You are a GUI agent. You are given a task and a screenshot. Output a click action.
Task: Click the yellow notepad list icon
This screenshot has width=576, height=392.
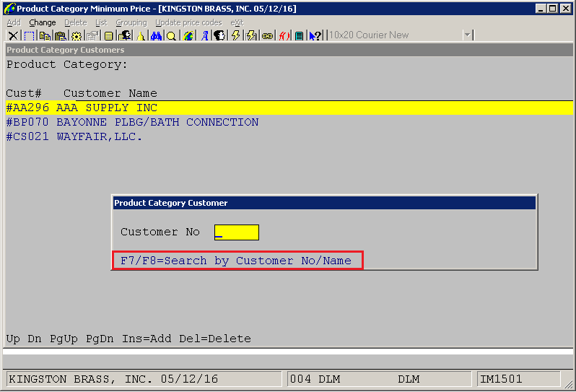(108, 35)
